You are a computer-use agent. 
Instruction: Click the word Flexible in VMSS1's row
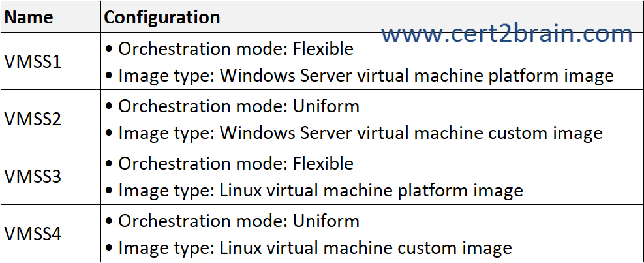pyautogui.click(x=323, y=49)
